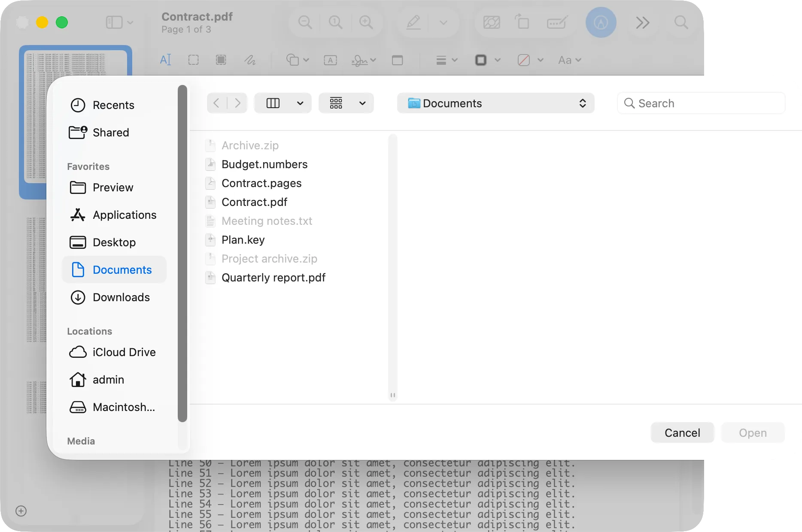Click the zoom in magnifier in Preview

click(366, 22)
